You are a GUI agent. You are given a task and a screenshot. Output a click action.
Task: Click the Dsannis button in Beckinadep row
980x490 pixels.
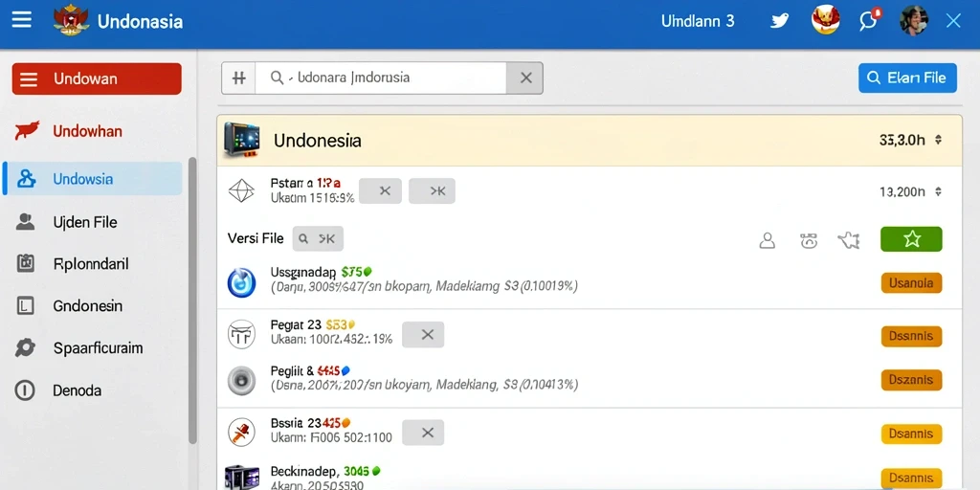[x=911, y=478]
